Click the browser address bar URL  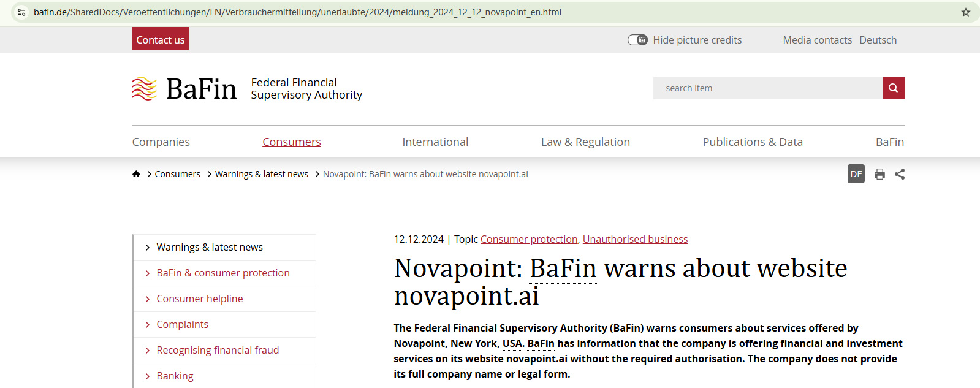coord(297,12)
